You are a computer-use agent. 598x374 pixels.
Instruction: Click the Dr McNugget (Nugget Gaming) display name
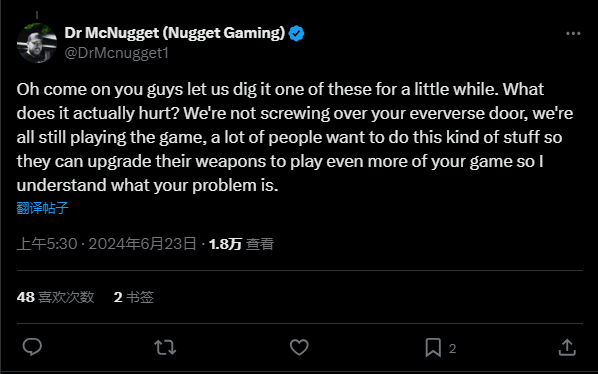tap(175, 33)
